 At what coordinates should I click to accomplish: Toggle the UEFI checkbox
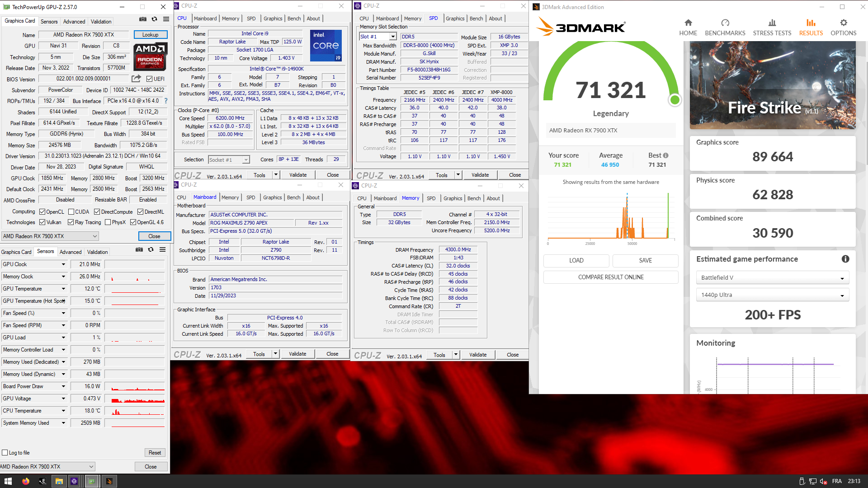pos(149,79)
